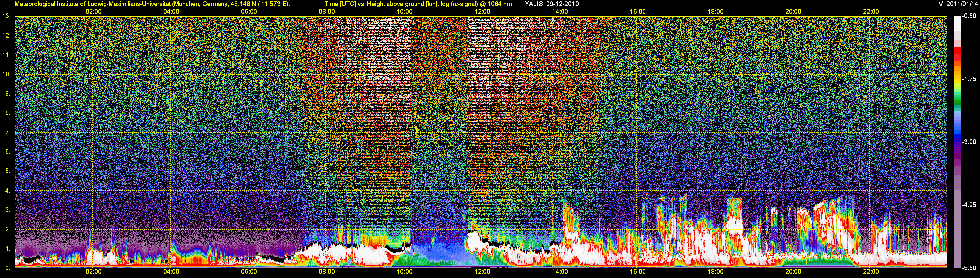The height and width of the screenshot is (278, 980).
Task: Click the 08:00 label on the top time axis
Action: click(x=327, y=12)
